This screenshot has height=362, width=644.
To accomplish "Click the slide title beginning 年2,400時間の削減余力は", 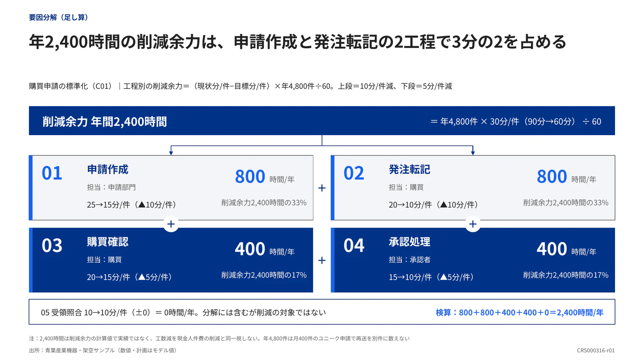I will (297, 42).
